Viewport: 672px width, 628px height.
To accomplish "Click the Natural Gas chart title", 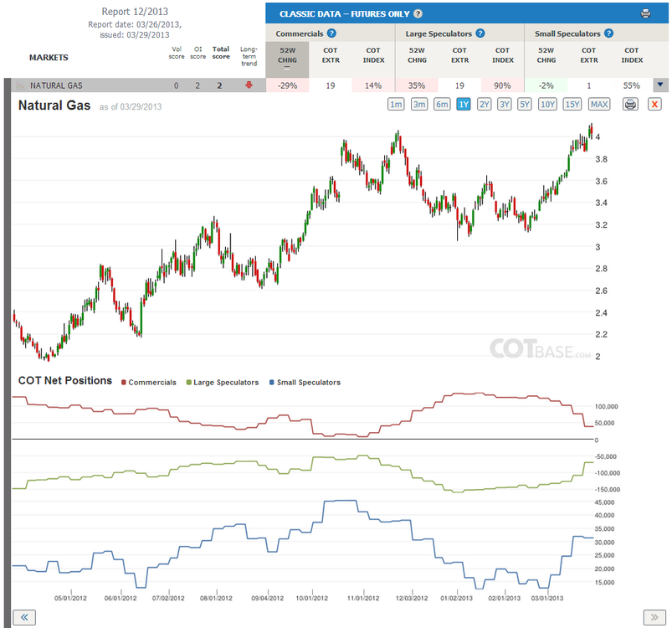I will tap(54, 106).
